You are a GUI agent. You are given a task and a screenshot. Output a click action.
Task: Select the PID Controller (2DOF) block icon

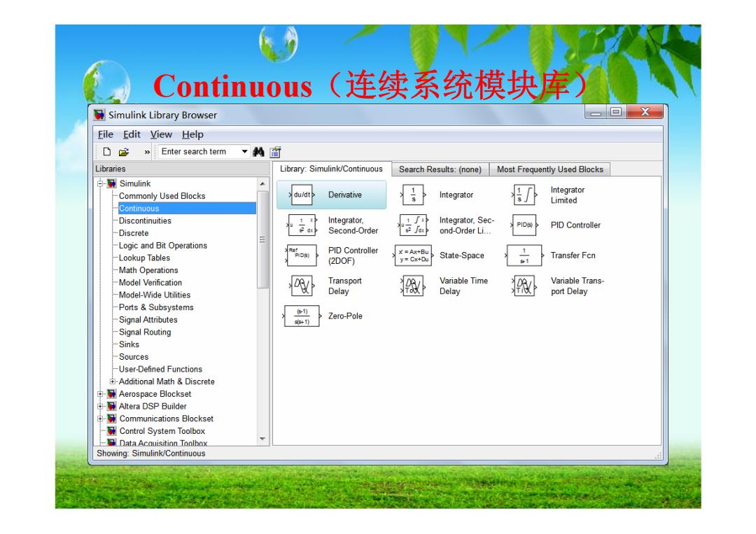coord(302,255)
